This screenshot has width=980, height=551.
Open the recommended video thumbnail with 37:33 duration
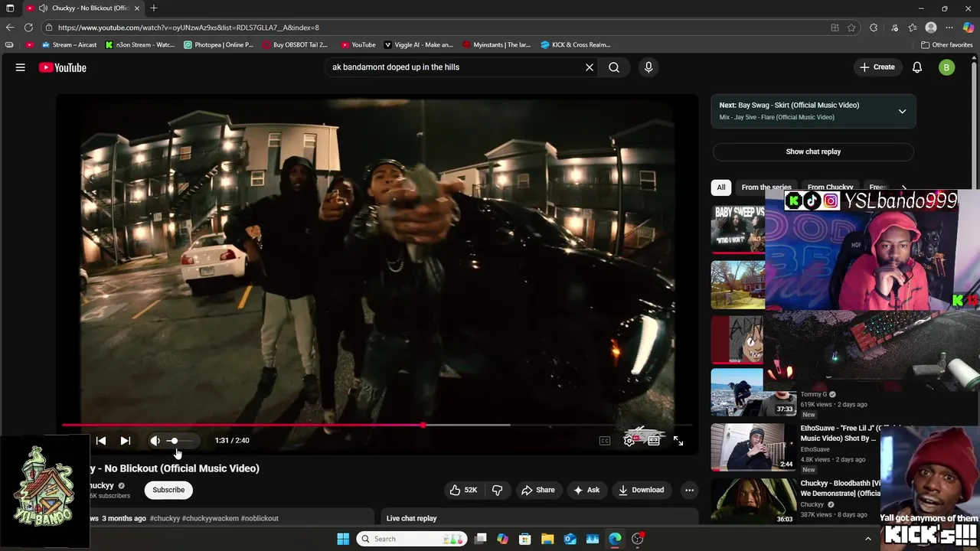coord(753,393)
